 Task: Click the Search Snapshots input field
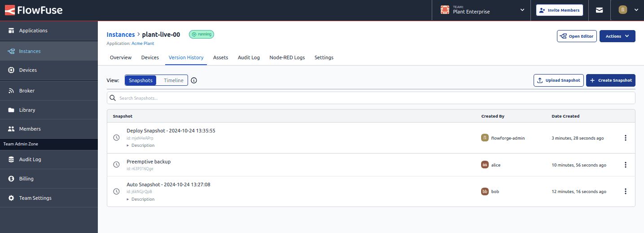pos(371,98)
